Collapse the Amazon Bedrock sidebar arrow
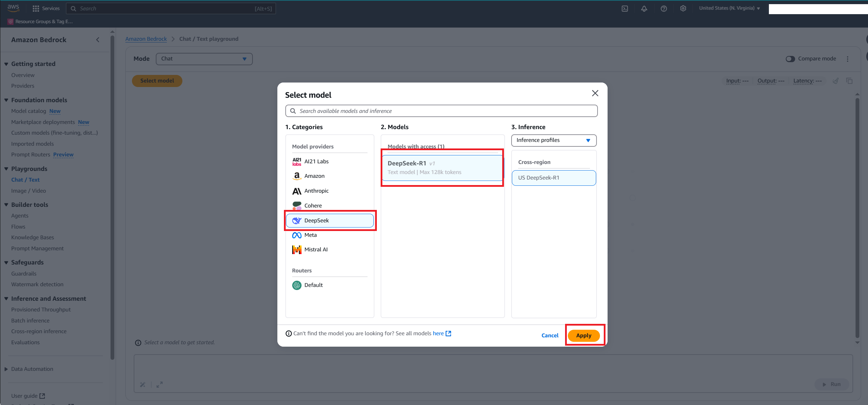The height and width of the screenshot is (405, 868). tap(98, 40)
